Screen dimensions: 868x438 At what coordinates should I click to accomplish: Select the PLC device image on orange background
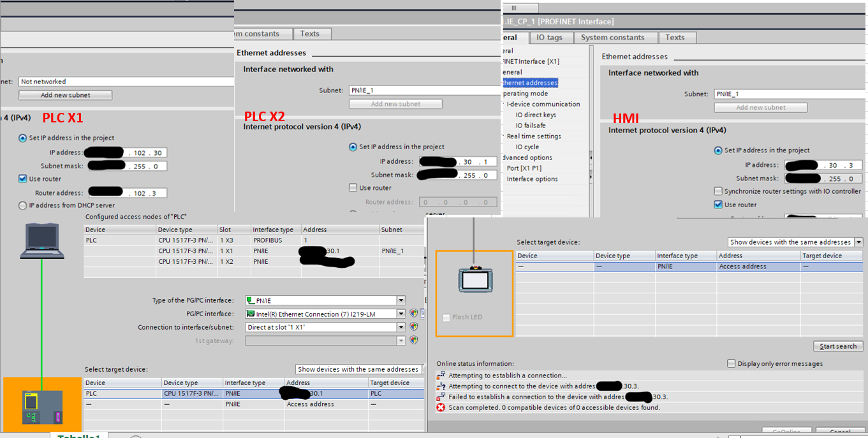43,407
